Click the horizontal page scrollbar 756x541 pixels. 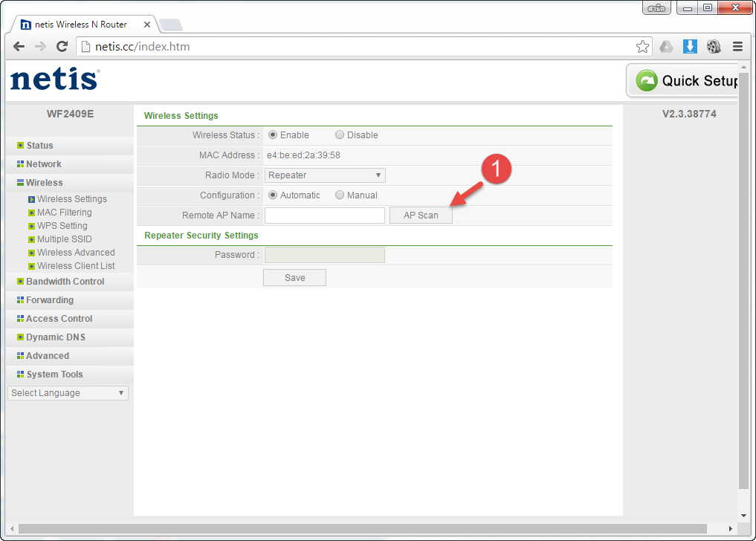coord(363,529)
